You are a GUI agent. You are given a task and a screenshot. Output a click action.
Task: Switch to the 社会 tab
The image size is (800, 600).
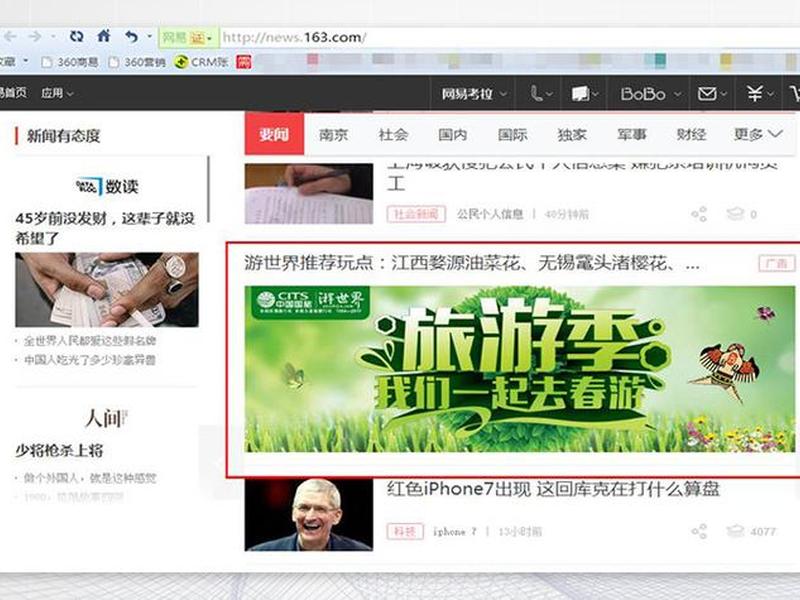pos(393,135)
